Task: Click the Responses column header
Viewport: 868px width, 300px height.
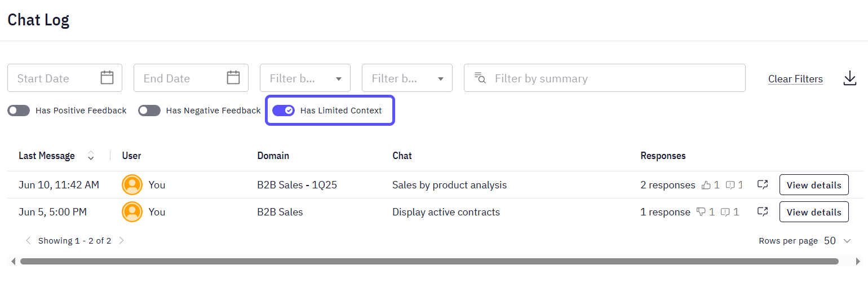Action: tap(663, 156)
